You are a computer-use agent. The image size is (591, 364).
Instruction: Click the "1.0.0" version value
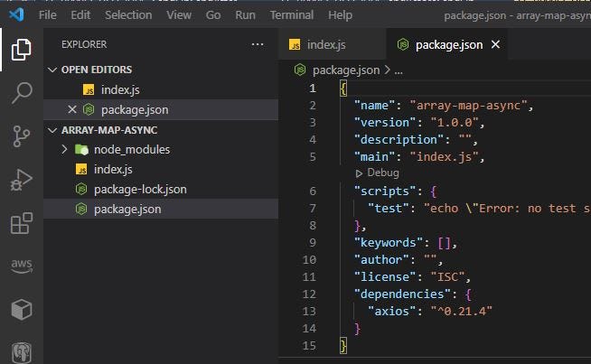(x=455, y=123)
